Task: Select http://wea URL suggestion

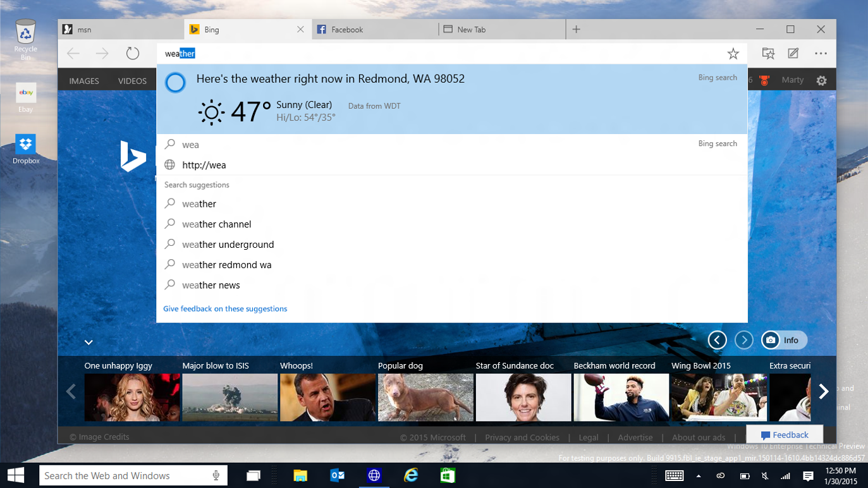Action: [x=452, y=165]
